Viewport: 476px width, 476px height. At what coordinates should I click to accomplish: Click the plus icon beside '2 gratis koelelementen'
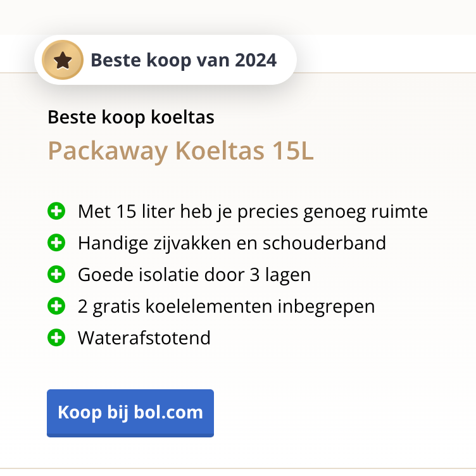pyautogui.click(x=56, y=306)
